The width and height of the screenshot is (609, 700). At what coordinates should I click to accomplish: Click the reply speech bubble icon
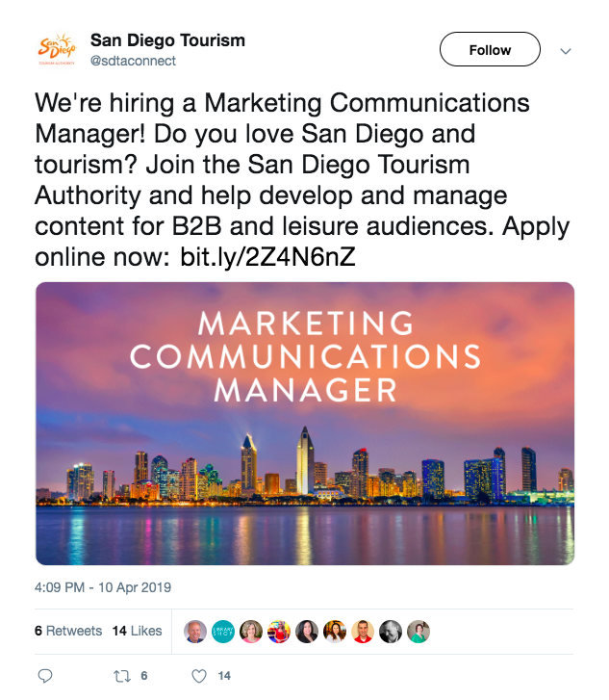[x=44, y=676]
